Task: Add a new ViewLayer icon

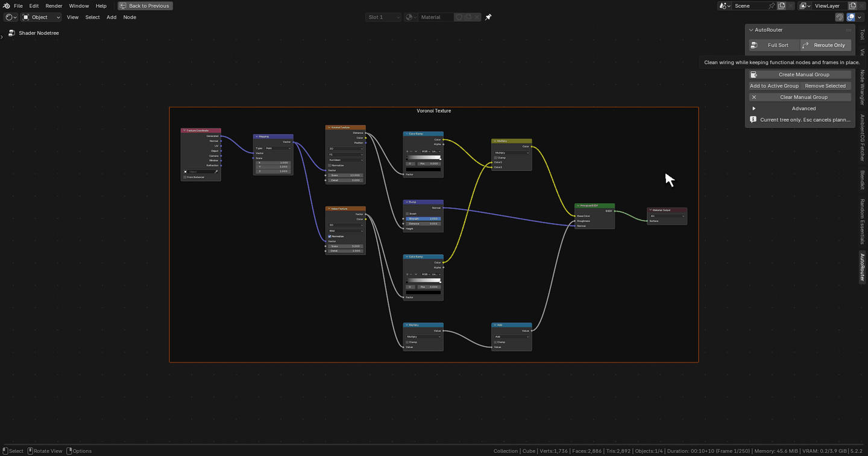Action: [x=852, y=5]
